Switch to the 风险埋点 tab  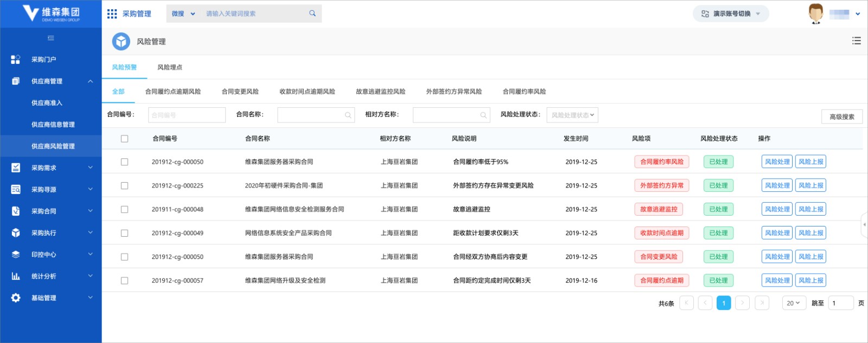point(170,67)
